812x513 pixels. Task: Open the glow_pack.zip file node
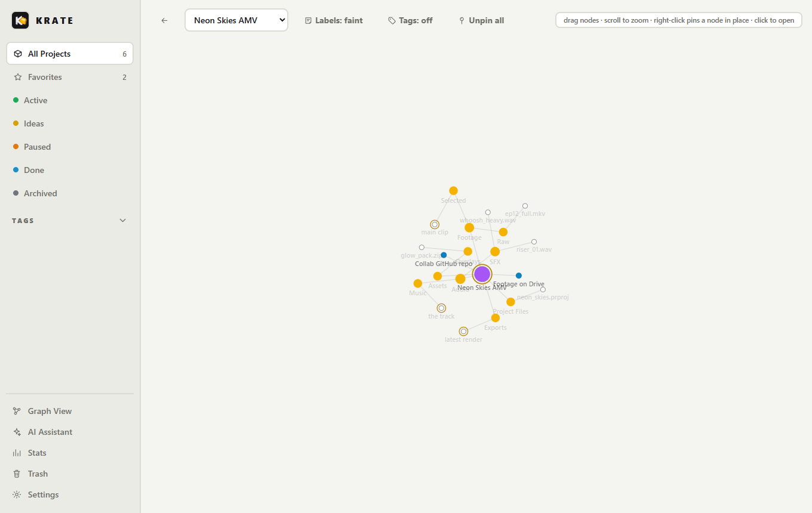(x=422, y=248)
